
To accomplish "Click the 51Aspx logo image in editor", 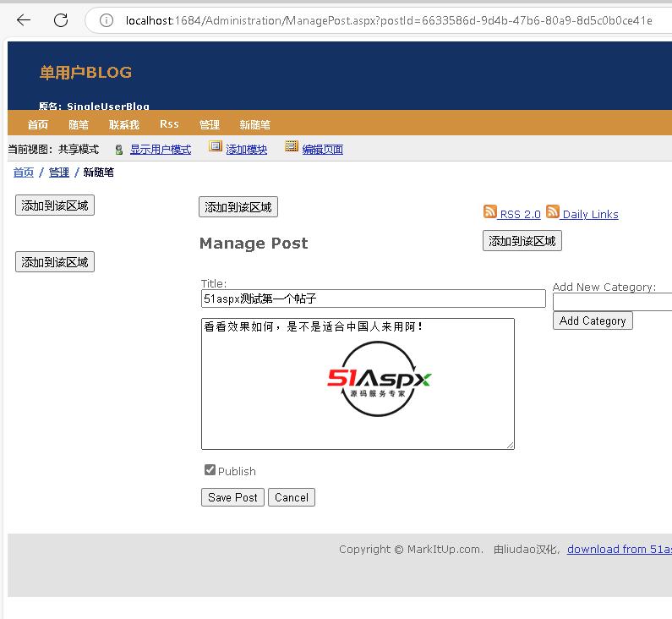I will [x=379, y=379].
